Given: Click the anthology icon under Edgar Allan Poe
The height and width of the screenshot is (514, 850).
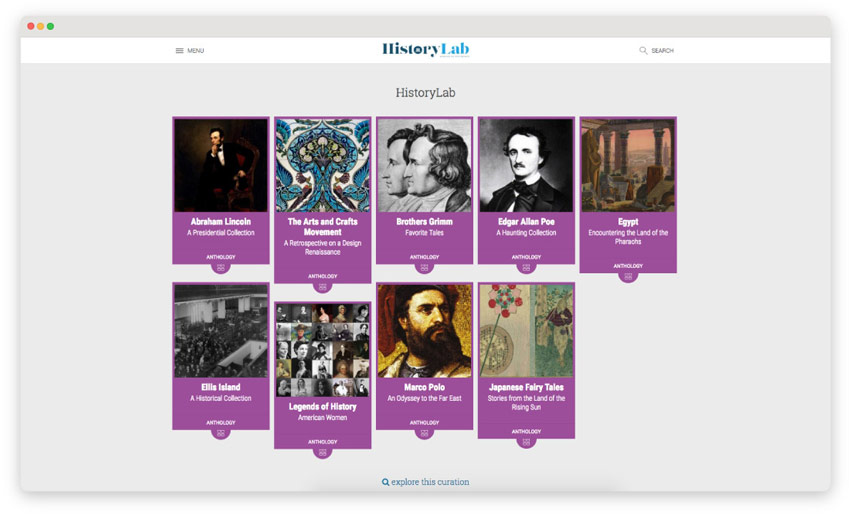Looking at the screenshot, I should point(526,268).
